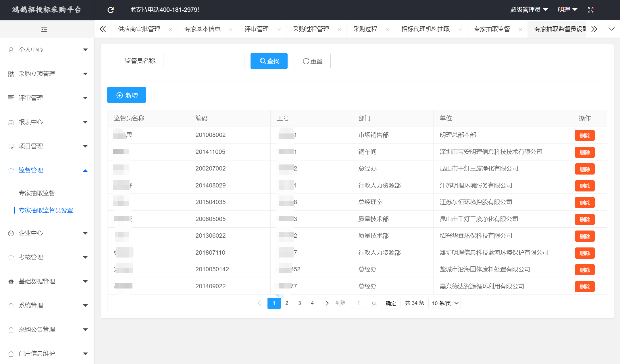Close the 招标代理机构抽取 tab
This screenshot has width=620, height=364.
[460, 30]
